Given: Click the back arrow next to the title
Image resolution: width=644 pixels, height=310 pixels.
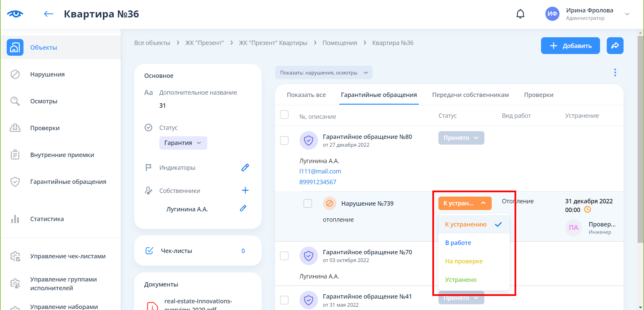Looking at the screenshot, I should tap(49, 14).
